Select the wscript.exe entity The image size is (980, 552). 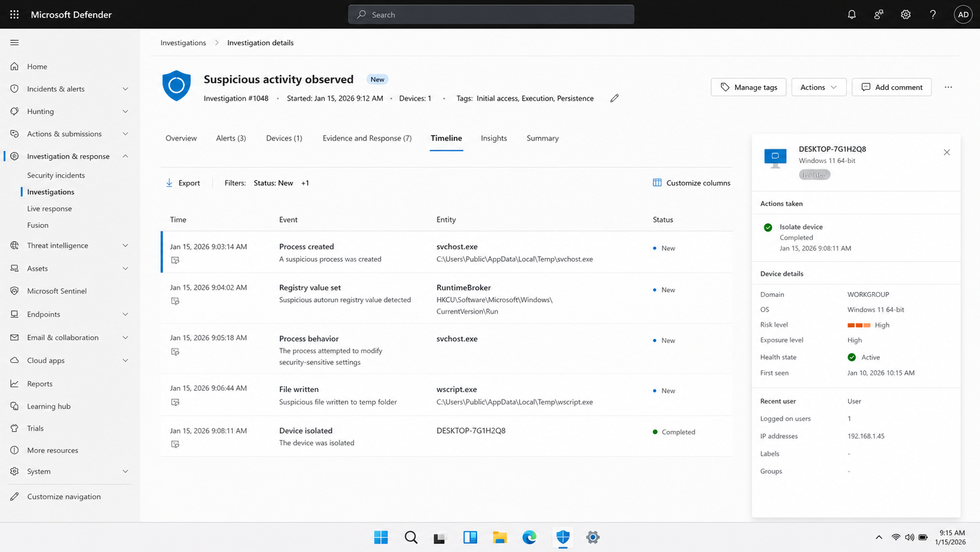coord(457,389)
